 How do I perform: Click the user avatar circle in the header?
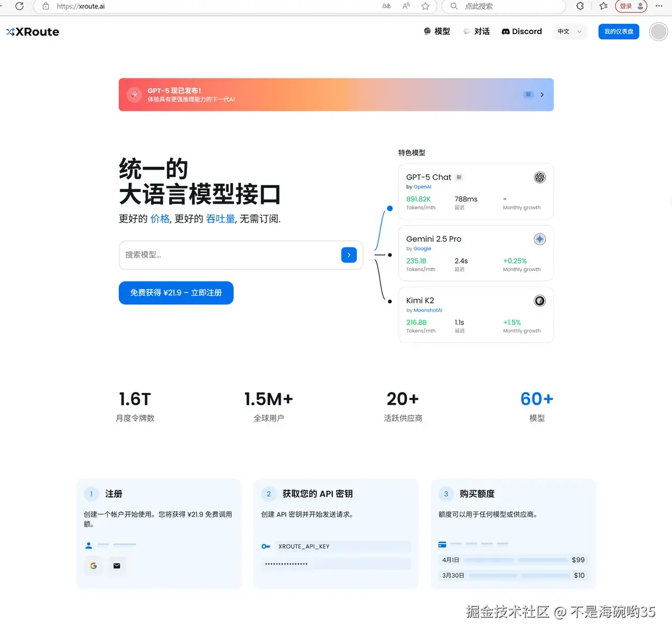(x=659, y=31)
